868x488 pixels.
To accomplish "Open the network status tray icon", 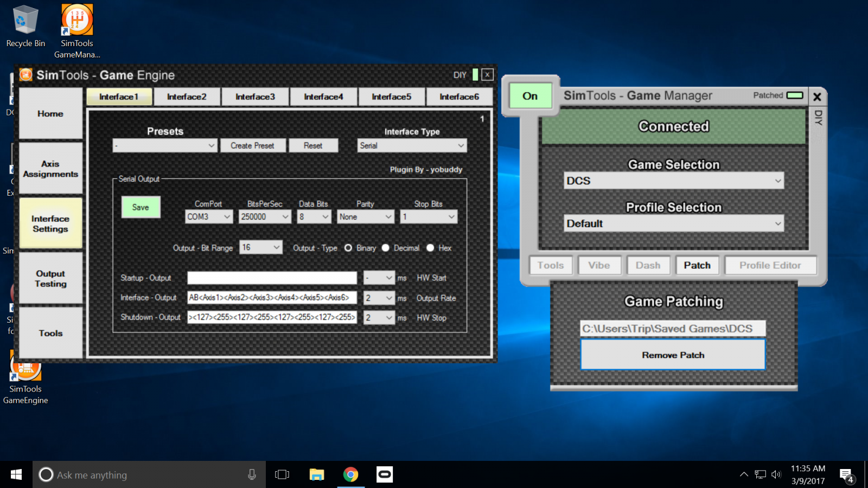I will pos(761,474).
